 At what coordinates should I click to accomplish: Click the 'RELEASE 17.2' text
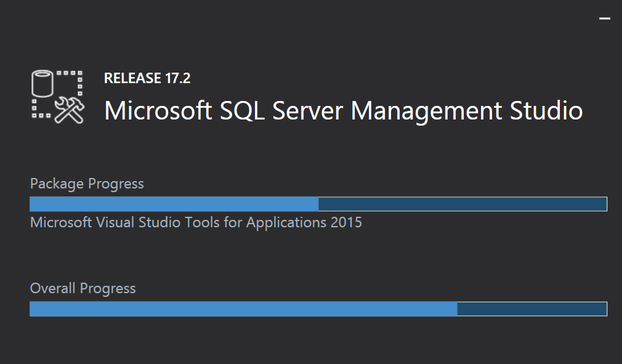click(147, 78)
